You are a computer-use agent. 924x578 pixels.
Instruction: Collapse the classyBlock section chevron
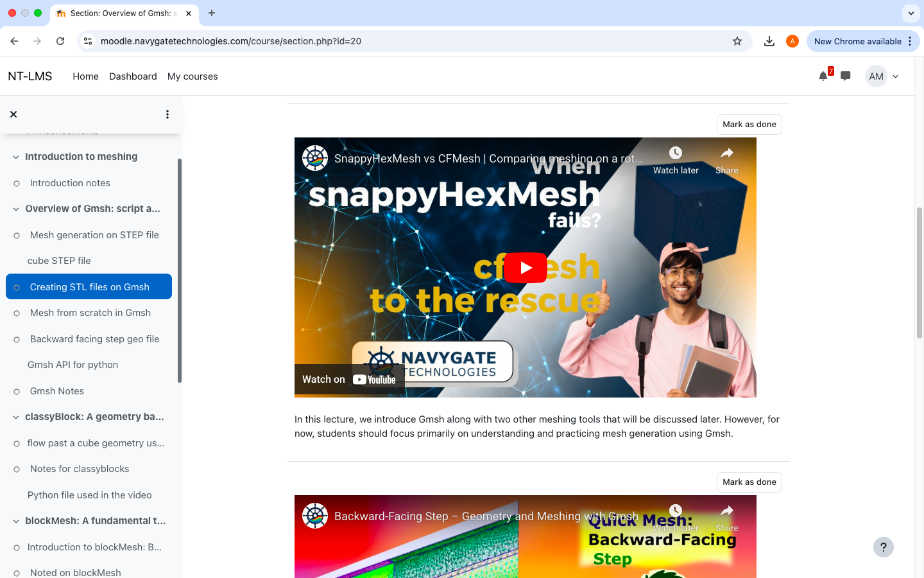(x=16, y=417)
